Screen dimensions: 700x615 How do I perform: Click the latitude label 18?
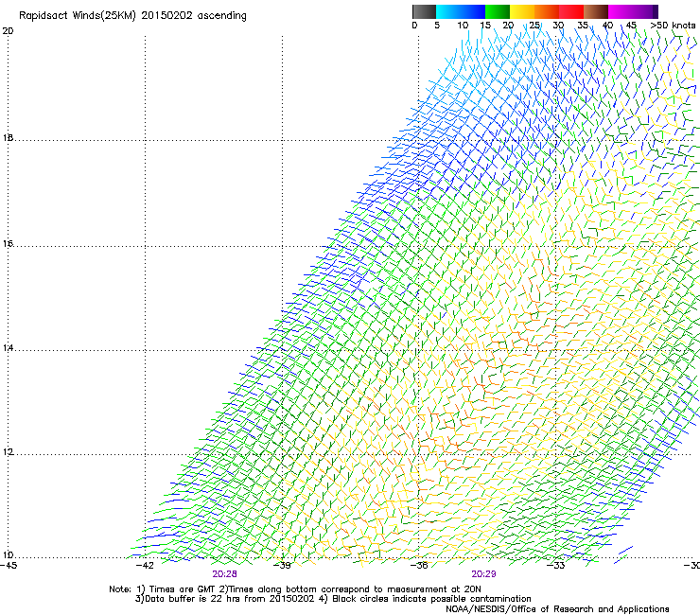(8, 138)
